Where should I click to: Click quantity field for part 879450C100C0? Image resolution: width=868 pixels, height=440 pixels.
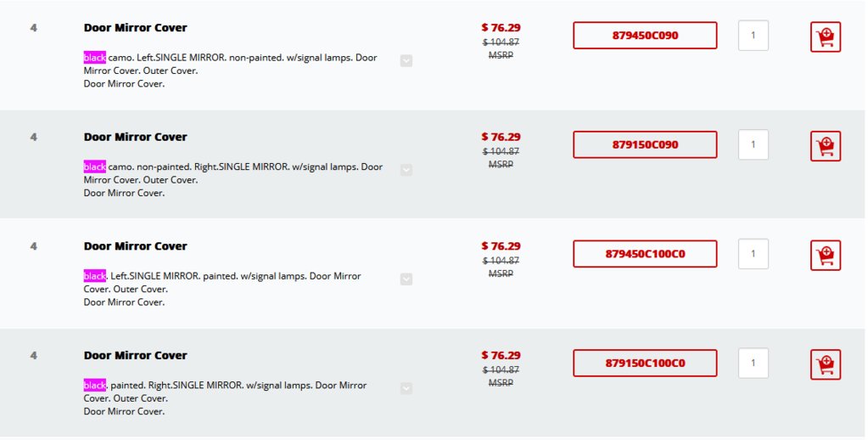pyautogui.click(x=753, y=254)
